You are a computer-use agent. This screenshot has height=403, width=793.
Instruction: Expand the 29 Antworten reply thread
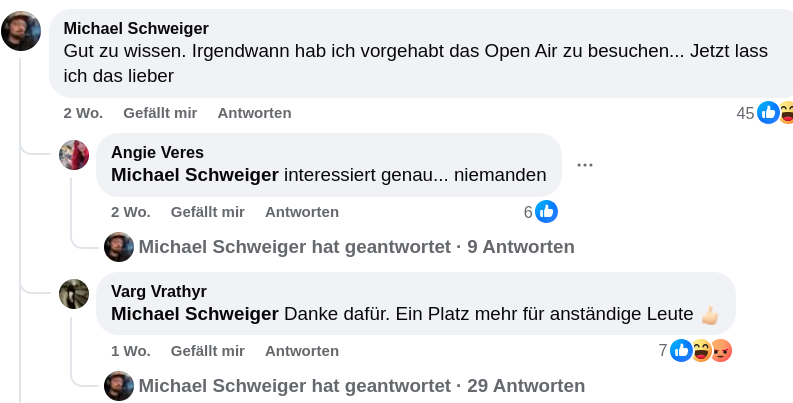coord(361,386)
